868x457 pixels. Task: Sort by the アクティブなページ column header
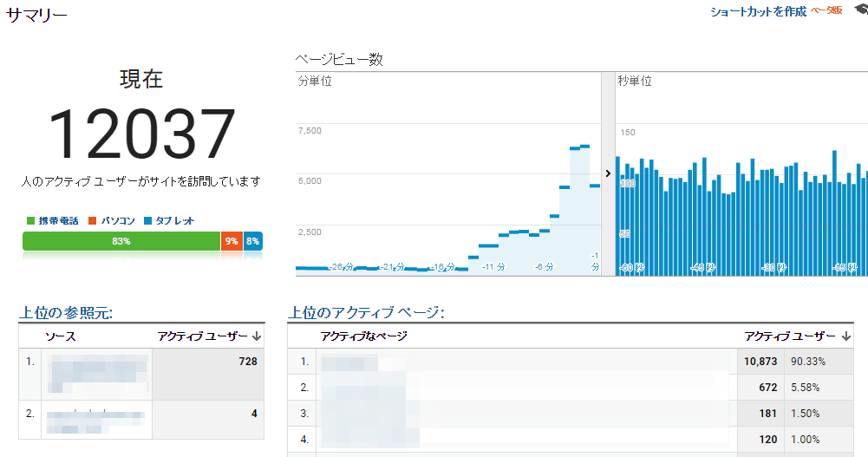point(363,336)
